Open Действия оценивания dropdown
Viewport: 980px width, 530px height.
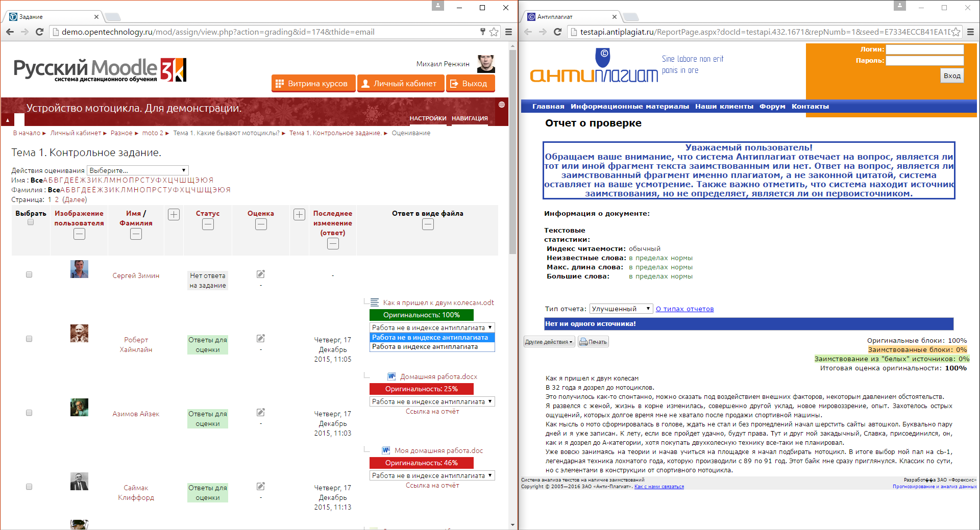[x=138, y=170]
